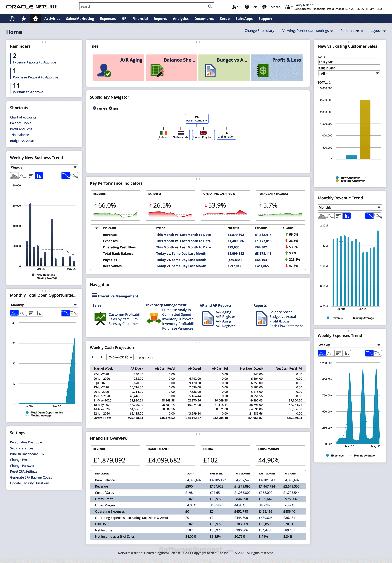
Task: Expand the Personalize dropdown
Action: coord(352,31)
